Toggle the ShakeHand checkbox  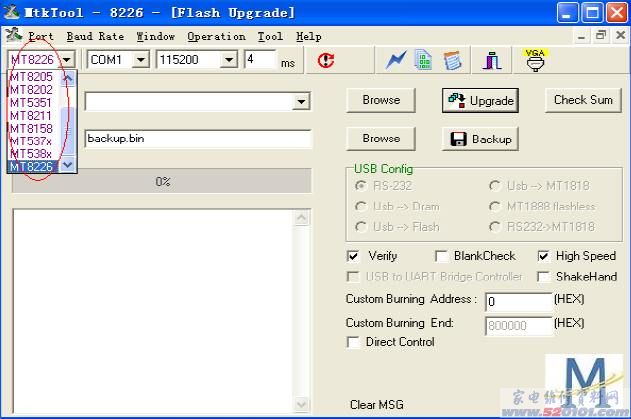pos(543,277)
